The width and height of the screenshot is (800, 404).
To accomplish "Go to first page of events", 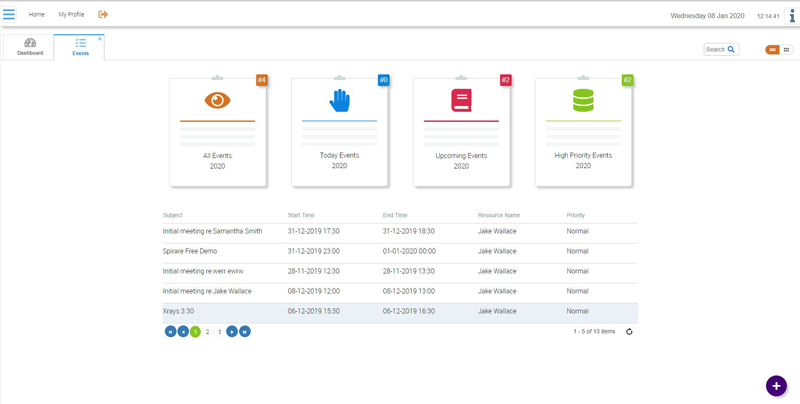I will [x=170, y=332].
